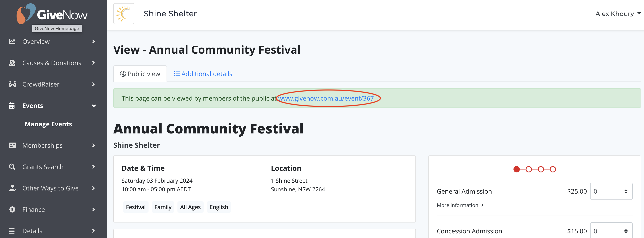
Task: Open the Alex Khoury user dropdown
Action: tap(618, 14)
